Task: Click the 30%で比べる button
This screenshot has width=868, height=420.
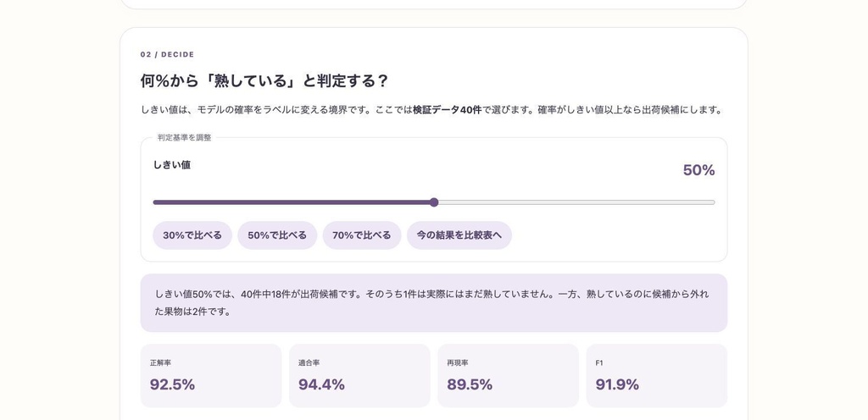Action: pos(192,235)
